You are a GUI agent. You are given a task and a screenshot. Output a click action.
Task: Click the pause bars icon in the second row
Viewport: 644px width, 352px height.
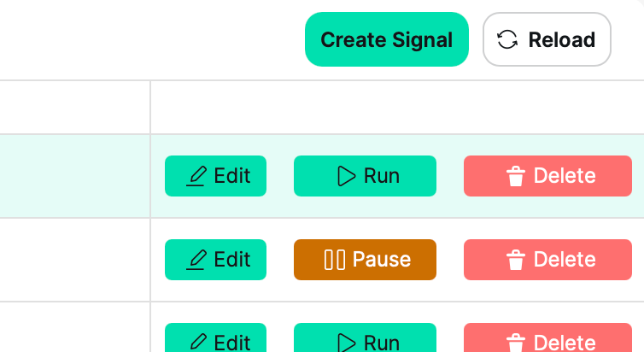tap(335, 260)
